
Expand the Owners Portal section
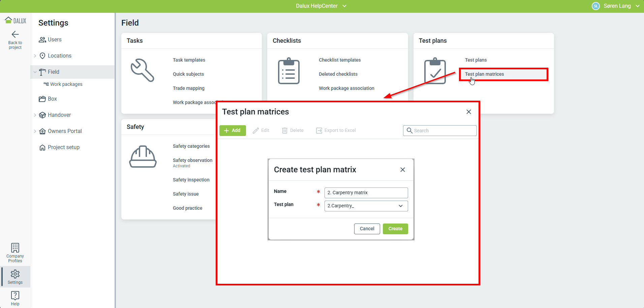coord(35,131)
